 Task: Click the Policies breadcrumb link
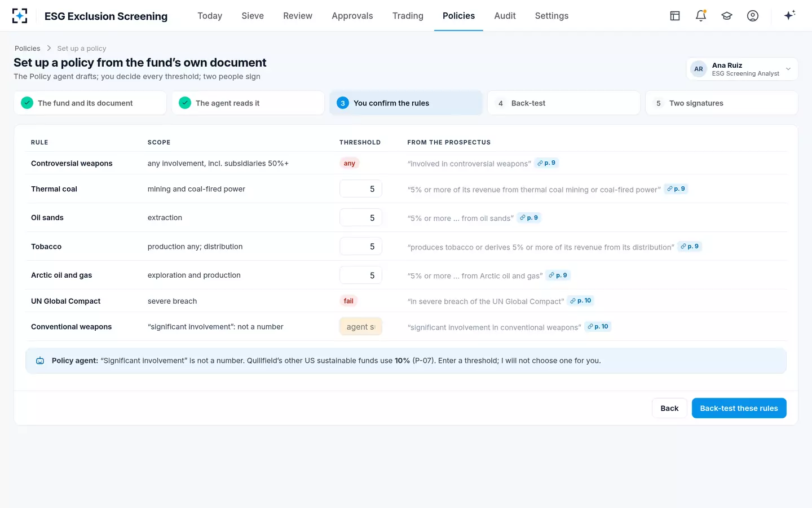[x=28, y=49]
